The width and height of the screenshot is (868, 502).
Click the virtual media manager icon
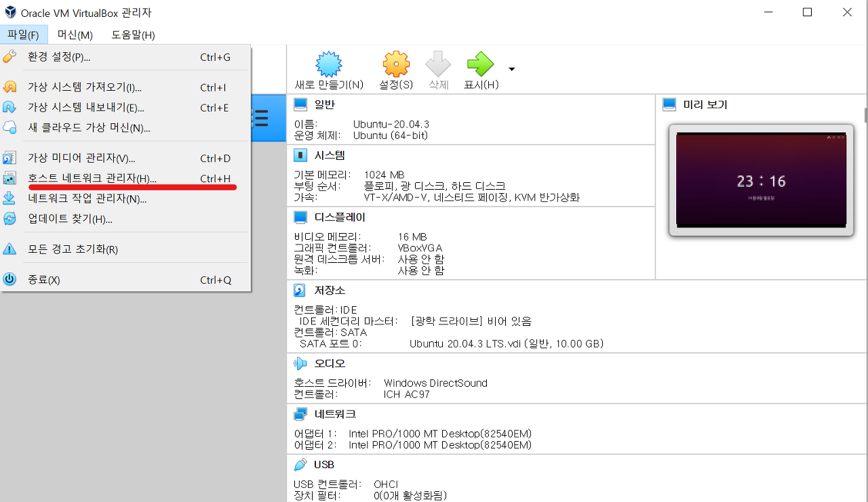tap(9, 159)
